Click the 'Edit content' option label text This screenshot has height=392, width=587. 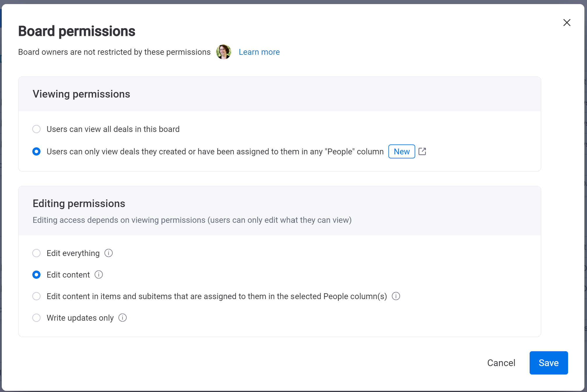click(x=68, y=275)
